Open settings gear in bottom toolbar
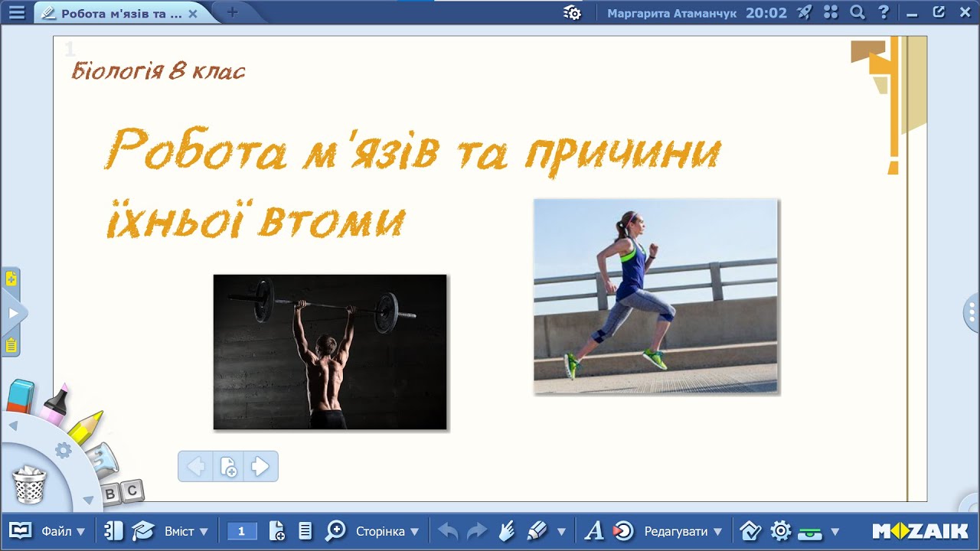Screen dimensions: 980x551 [780, 530]
